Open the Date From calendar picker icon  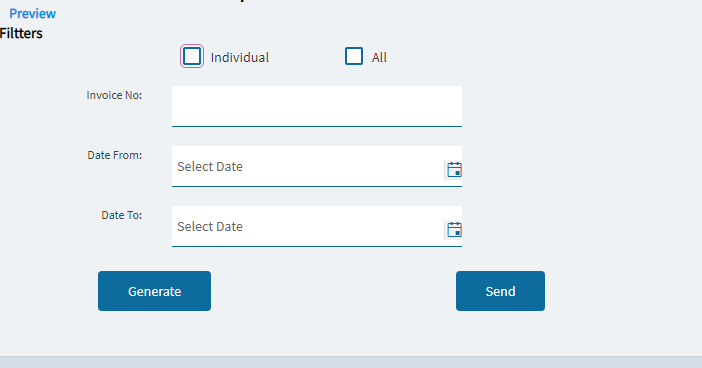click(x=454, y=170)
